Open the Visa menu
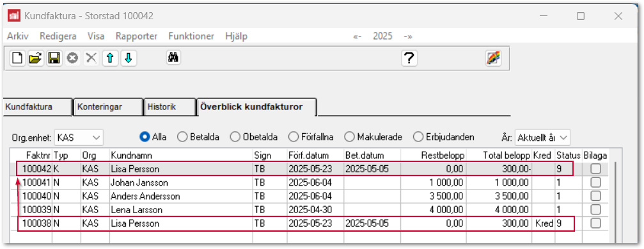Image resolution: width=644 pixels, height=249 pixels. [96, 36]
